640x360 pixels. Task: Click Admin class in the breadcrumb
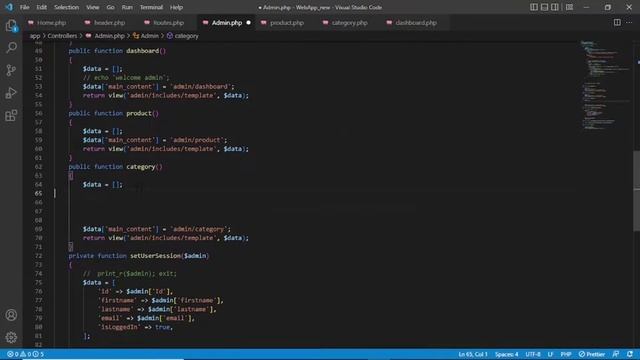pos(149,36)
